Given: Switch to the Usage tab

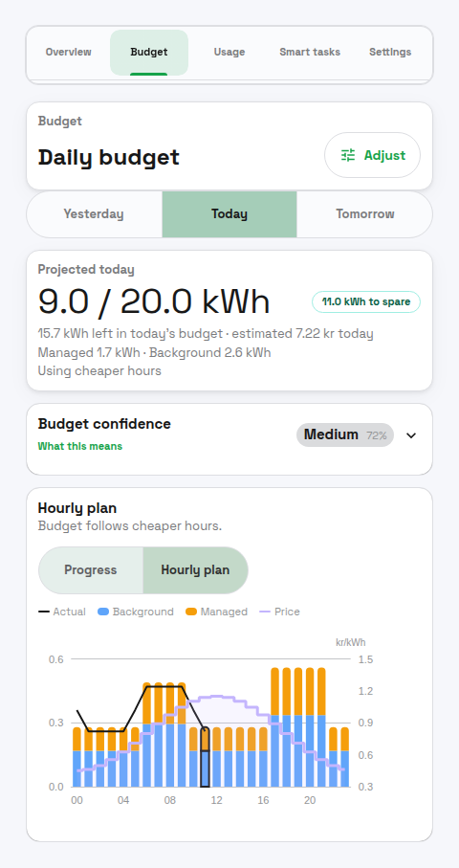Looking at the screenshot, I should (x=229, y=52).
